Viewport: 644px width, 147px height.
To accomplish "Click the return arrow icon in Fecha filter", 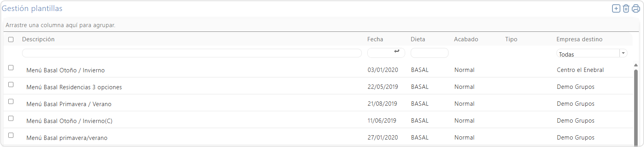I will click(397, 51).
